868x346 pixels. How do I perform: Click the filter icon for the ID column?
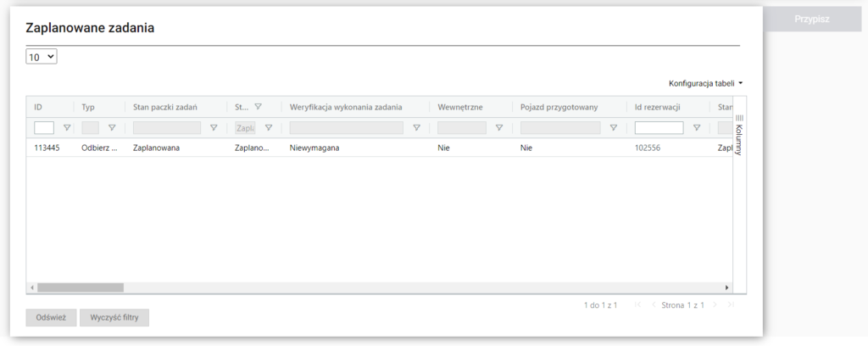tap(67, 128)
